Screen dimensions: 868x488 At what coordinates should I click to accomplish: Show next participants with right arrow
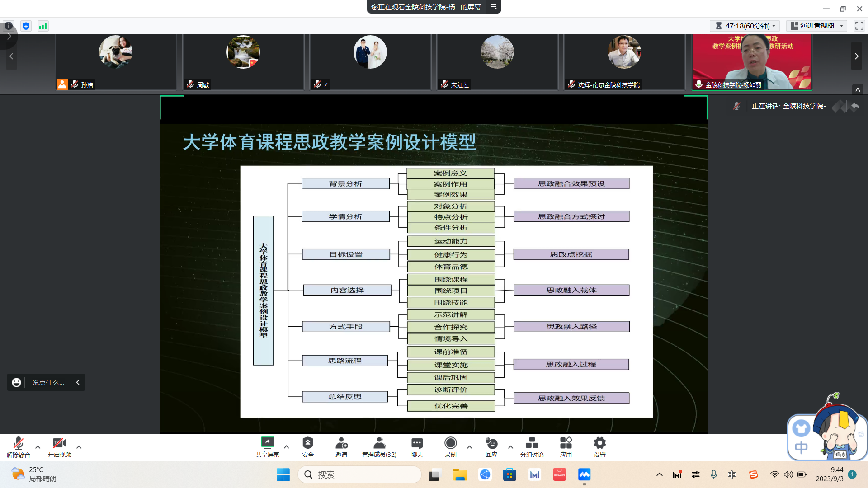[x=856, y=56]
